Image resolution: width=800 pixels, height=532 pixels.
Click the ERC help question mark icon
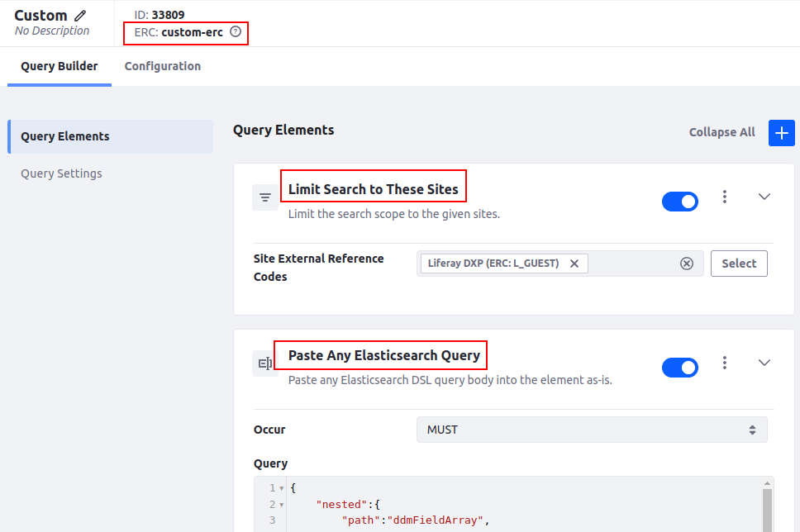236,32
